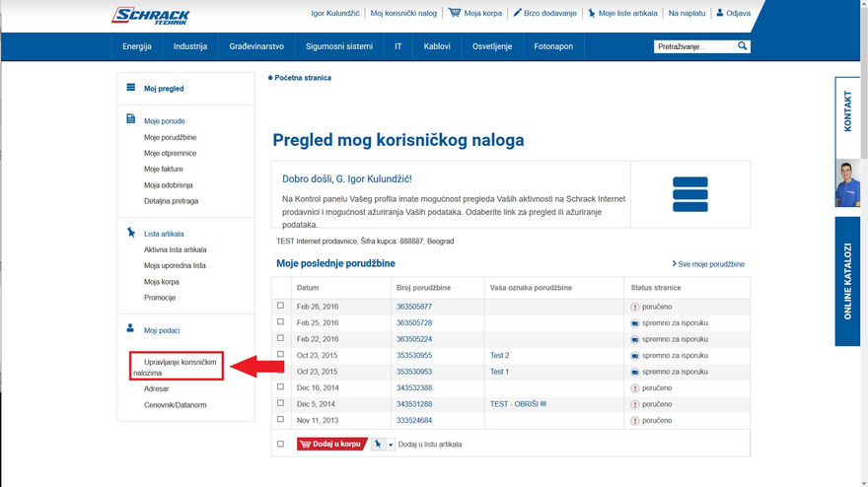
Task: Click the large blue stacked bars icon
Action: coord(689,194)
